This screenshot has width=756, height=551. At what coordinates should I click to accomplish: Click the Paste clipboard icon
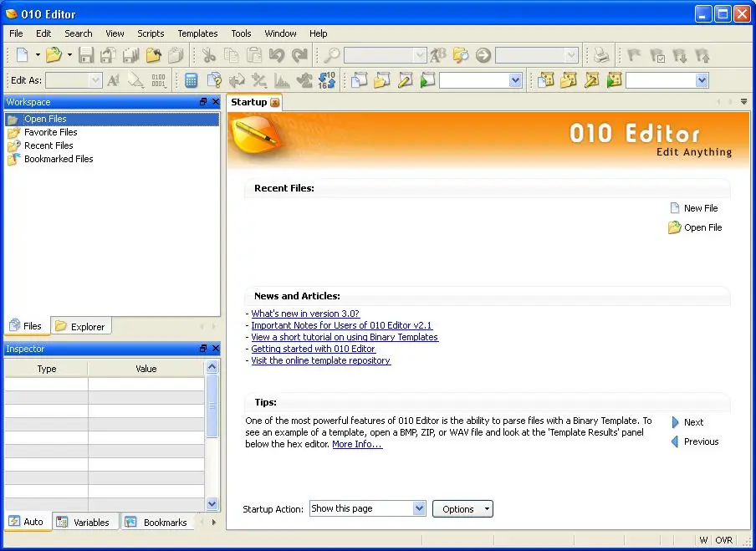254,55
